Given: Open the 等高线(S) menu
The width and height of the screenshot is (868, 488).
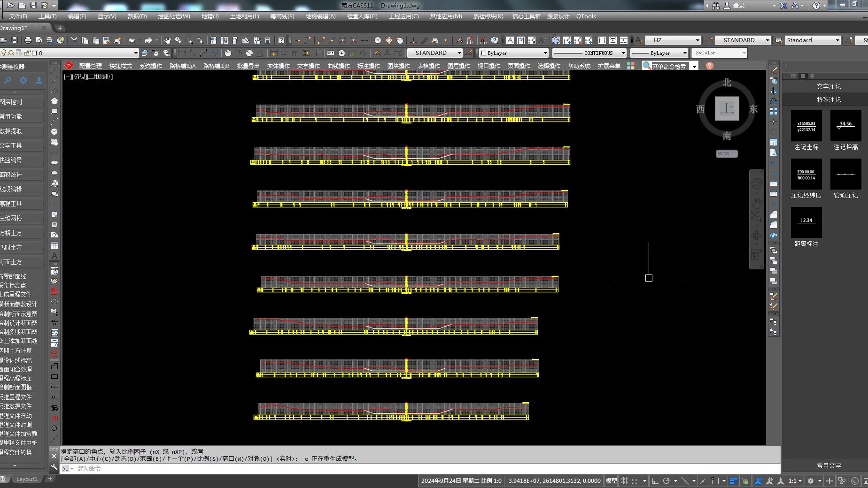Looking at the screenshot, I should tap(282, 16).
